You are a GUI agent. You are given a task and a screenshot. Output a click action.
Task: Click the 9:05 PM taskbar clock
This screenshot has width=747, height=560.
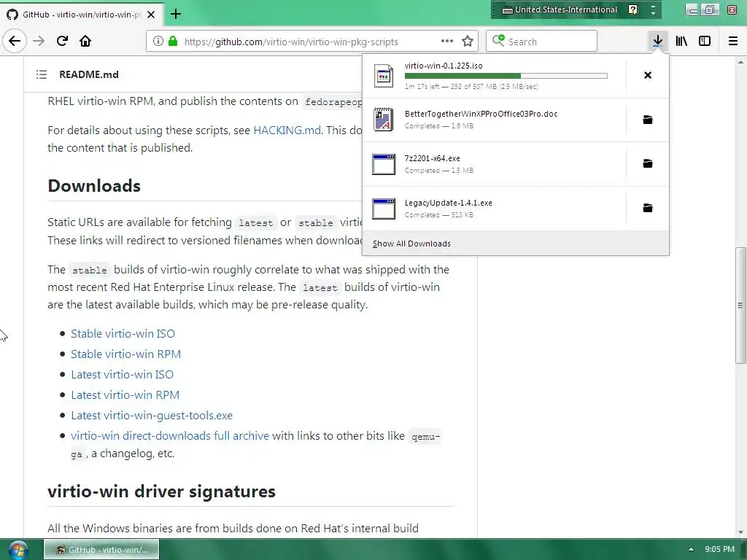tap(720, 549)
